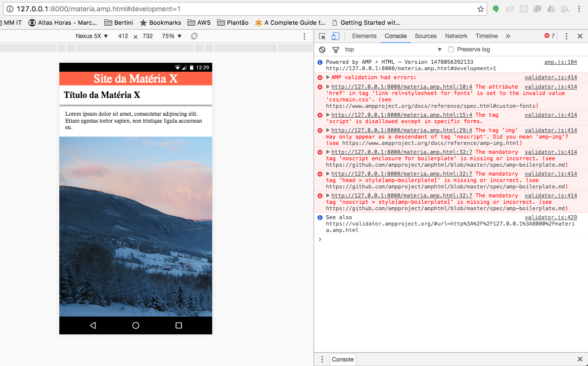Screen dimensions: 588x366
Task: Open the Bertini bookmarks folder
Action: pyautogui.click(x=119, y=22)
